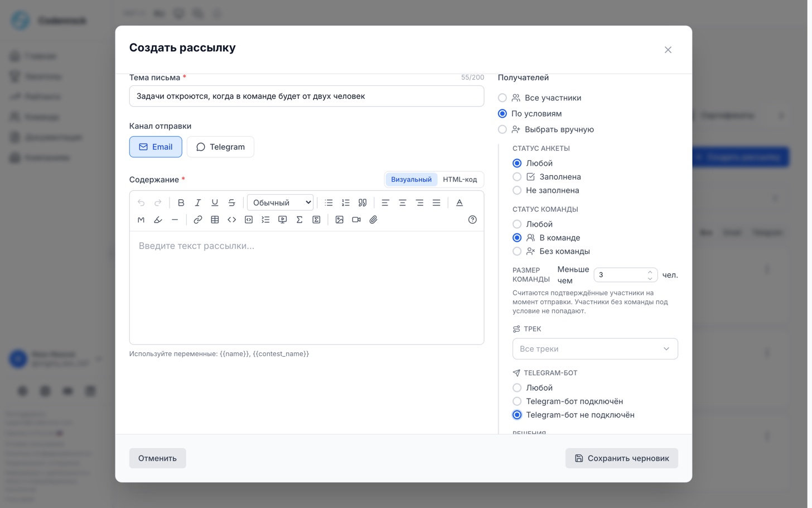The height and width of the screenshot is (508, 812).
Task: Open the editor help icon
Action: [x=472, y=220]
